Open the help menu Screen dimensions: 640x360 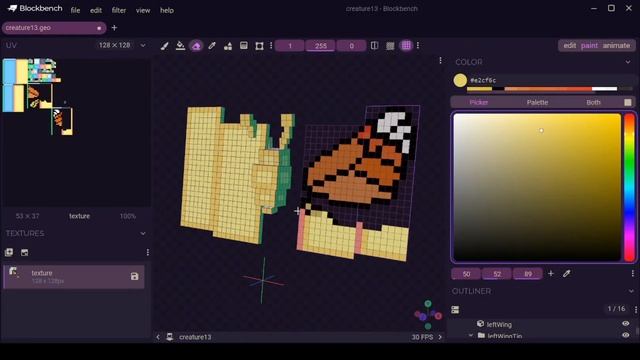click(x=167, y=10)
